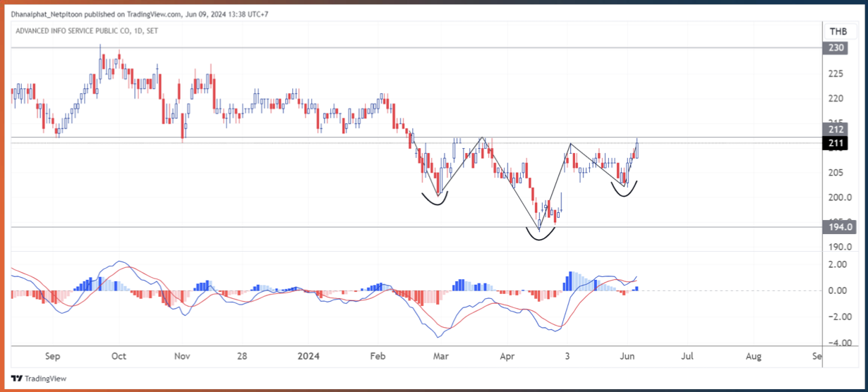Screen dimensions: 868x392
Task: Click the 200.0 price axis value
Action: point(840,197)
